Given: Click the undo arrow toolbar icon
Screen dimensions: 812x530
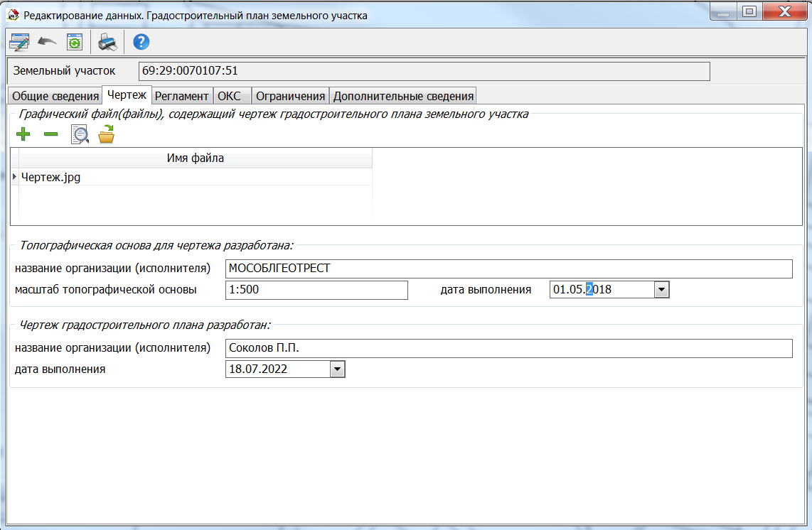Looking at the screenshot, I should point(47,43).
